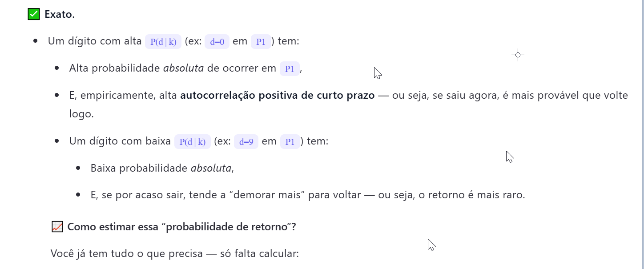Click the word 'logo.' ending the autocorrelation bullet
Image resolution: width=644 pixels, height=269 pixels.
81,114
